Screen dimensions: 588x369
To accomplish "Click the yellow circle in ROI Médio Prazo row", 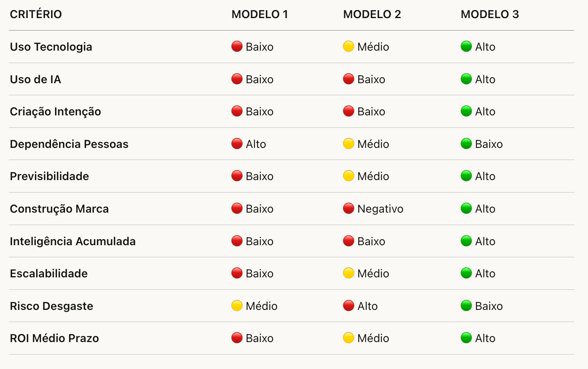I will coord(349,338).
